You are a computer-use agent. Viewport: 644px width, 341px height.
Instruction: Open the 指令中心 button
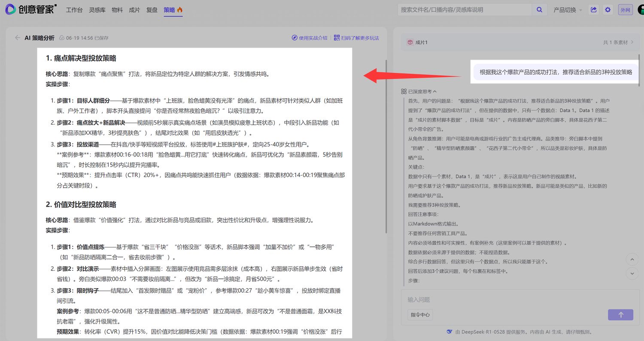tap(420, 315)
